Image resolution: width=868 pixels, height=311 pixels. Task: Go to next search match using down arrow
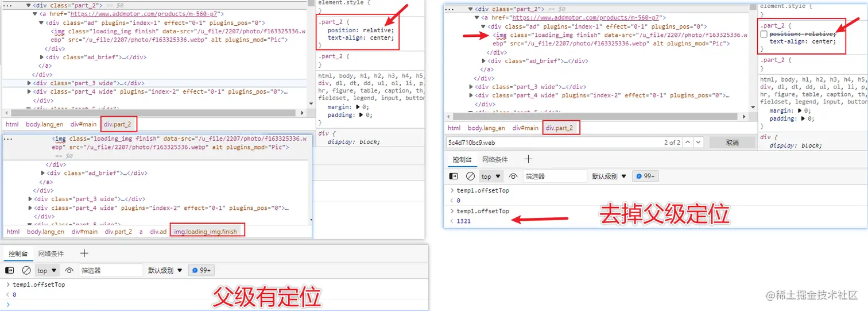click(699, 142)
